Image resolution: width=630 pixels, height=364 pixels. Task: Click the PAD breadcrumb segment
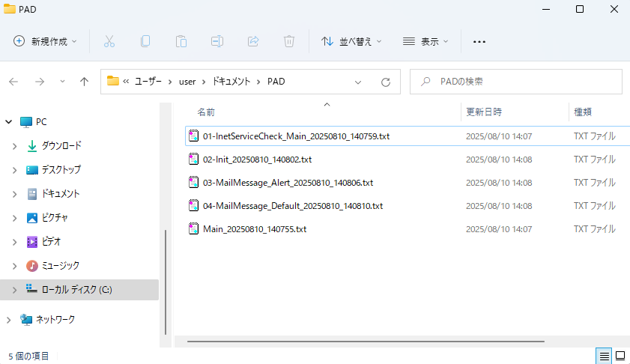[x=276, y=82]
